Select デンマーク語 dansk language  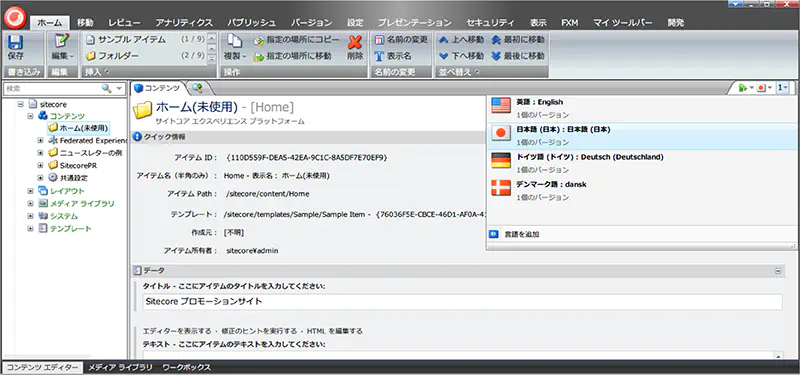[x=642, y=190]
